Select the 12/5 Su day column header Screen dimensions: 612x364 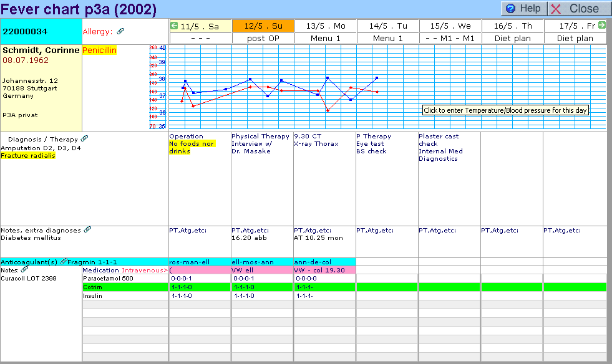point(263,26)
